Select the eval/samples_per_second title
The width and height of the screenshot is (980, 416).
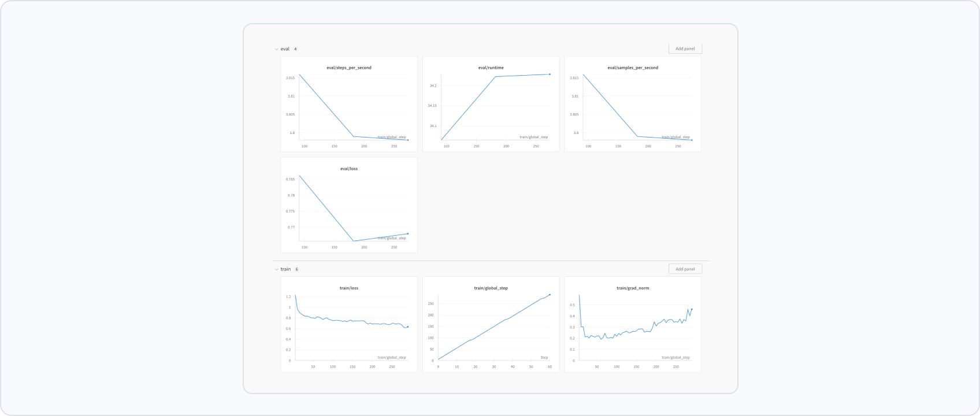(x=633, y=68)
